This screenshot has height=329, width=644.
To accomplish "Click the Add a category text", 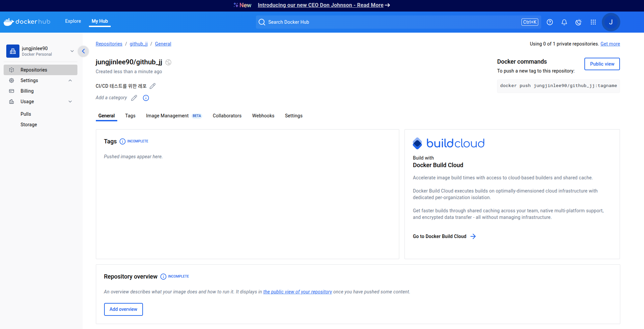I will tap(111, 98).
